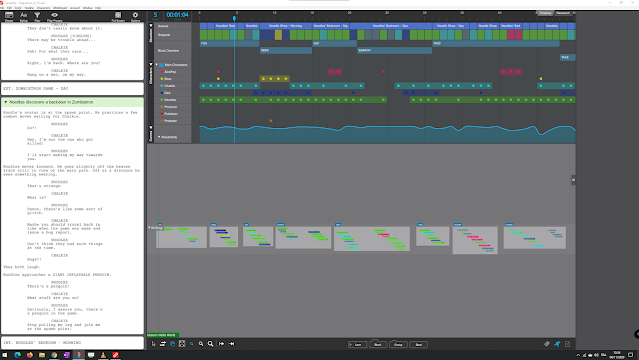Collapse the 'Noodles discovers a backdoor' section
This screenshot has width=639, height=360.
[6, 102]
